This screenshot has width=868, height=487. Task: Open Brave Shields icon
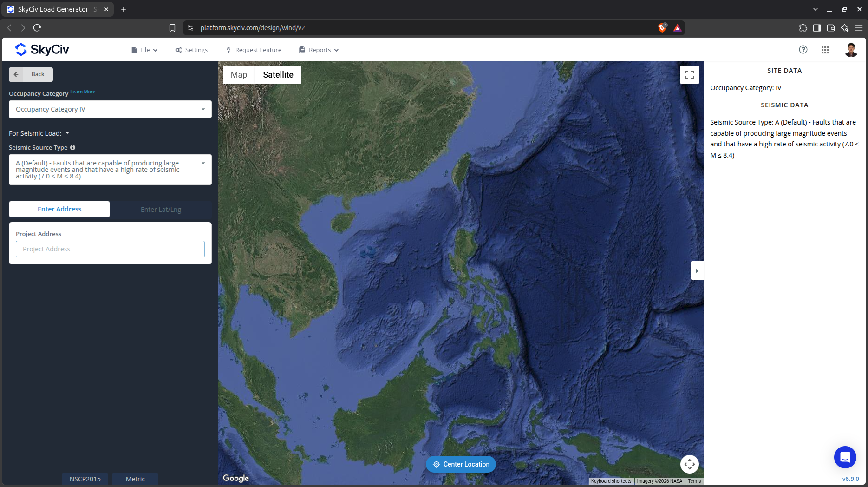point(662,28)
